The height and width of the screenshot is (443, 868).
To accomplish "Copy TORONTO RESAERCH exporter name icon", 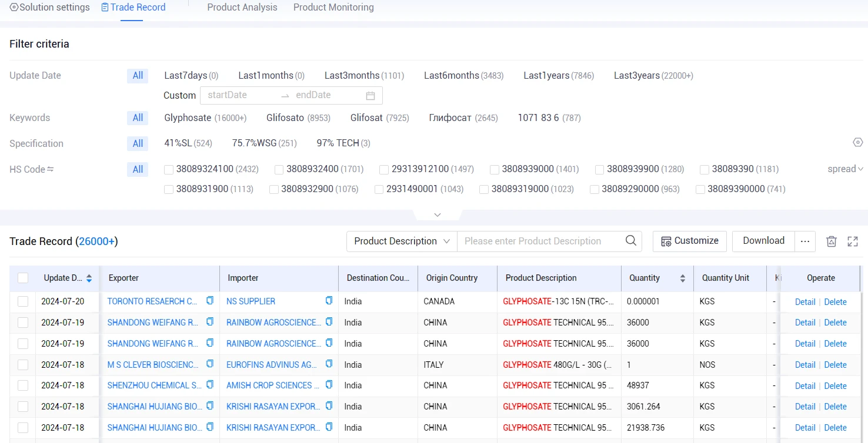I will click(x=210, y=301).
